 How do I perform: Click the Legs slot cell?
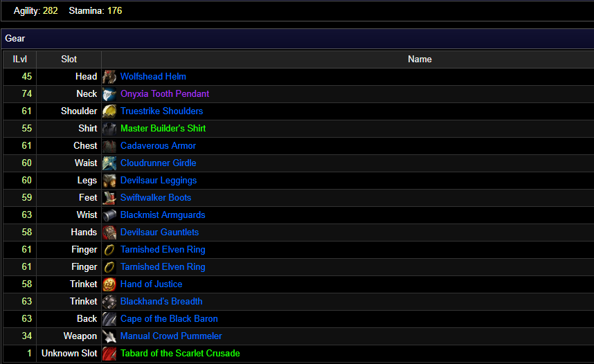point(69,181)
